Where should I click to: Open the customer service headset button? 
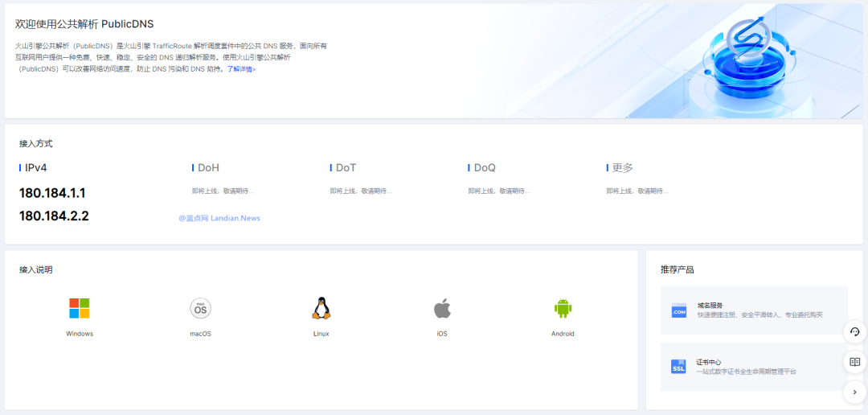click(854, 331)
